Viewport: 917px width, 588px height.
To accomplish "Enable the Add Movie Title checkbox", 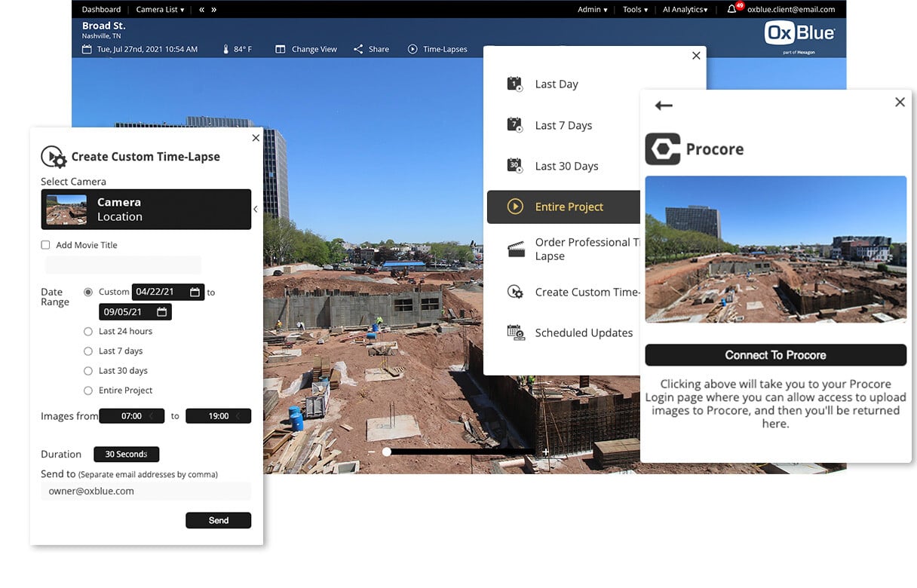I will pyautogui.click(x=45, y=245).
